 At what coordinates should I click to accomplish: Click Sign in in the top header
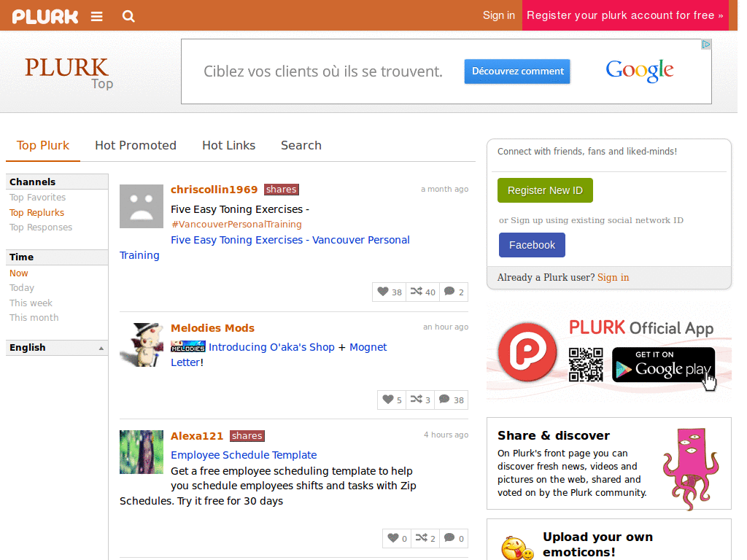coord(499,15)
